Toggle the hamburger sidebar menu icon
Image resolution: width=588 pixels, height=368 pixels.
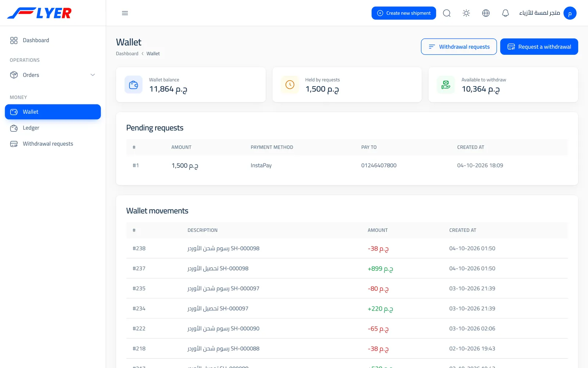point(125,13)
